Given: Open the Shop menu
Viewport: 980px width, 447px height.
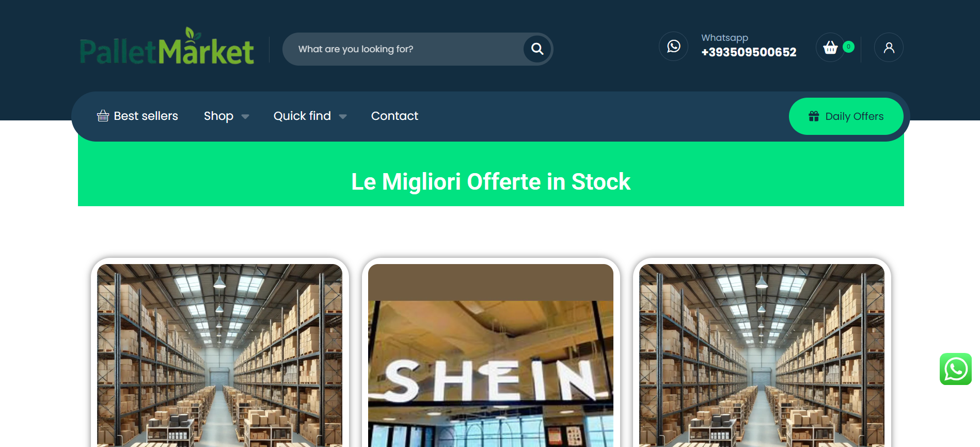Looking at the screenshot, I should click(218, 116).
